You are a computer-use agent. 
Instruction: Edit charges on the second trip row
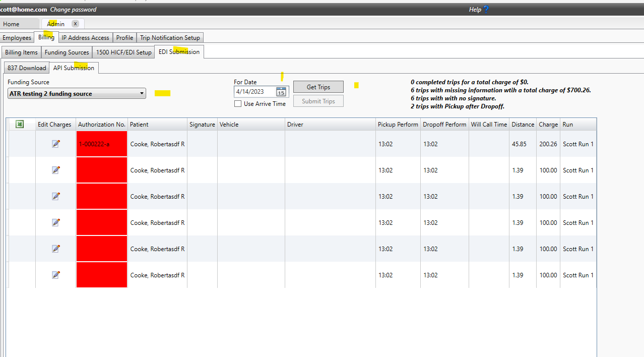(55, 170)
